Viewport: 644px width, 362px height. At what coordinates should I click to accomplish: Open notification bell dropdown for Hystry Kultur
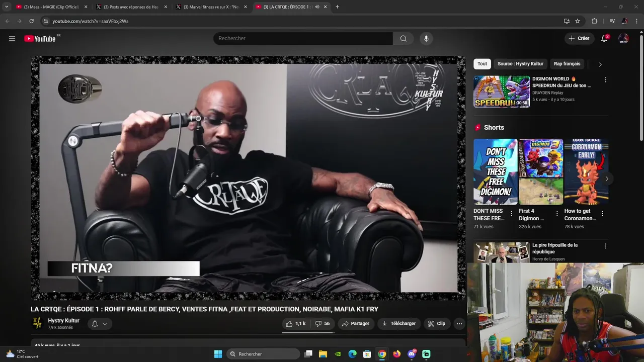[x=100, y=324]
